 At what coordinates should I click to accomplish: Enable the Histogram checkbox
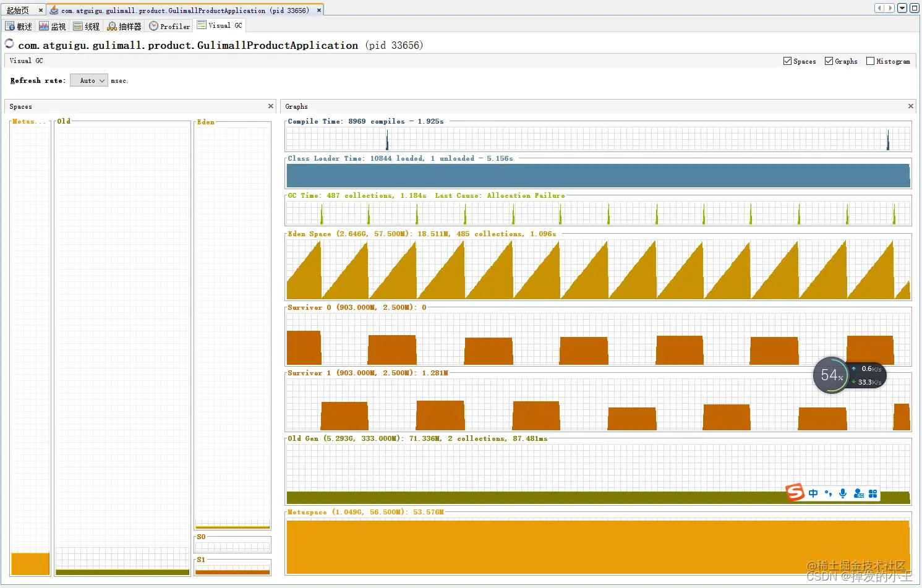click(x=870, y=61)
